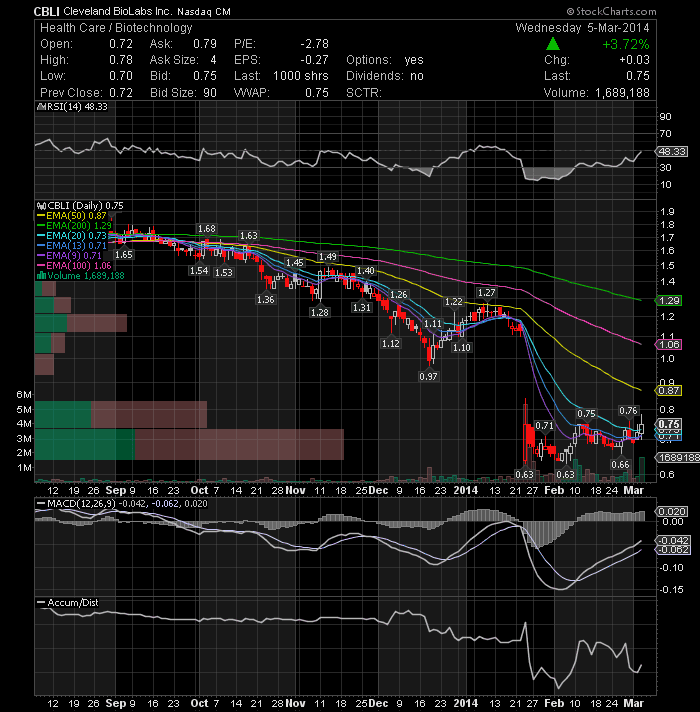Click the Bid Size value 90
Viewport: 700px width, 712px height.
click(210, 93)
